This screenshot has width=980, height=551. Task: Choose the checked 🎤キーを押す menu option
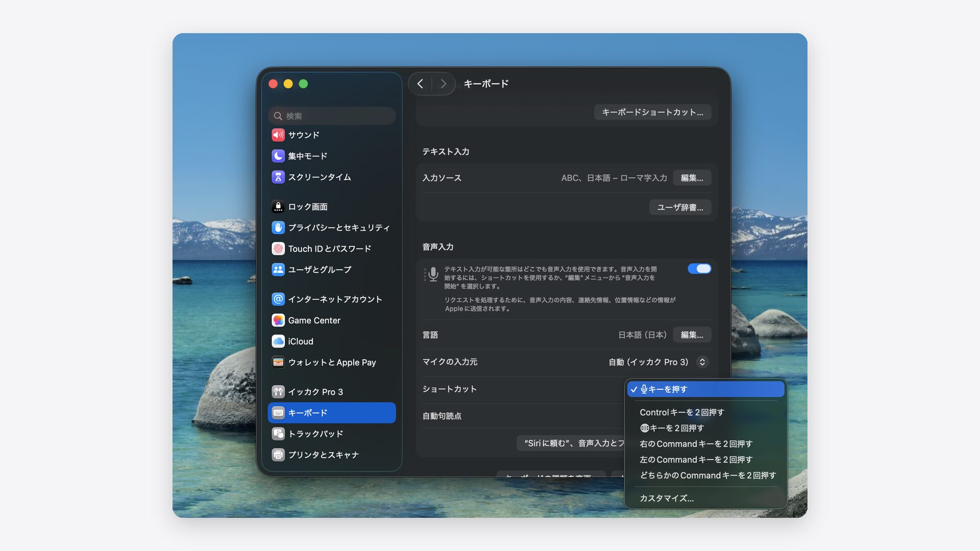(x=705, y=389)
